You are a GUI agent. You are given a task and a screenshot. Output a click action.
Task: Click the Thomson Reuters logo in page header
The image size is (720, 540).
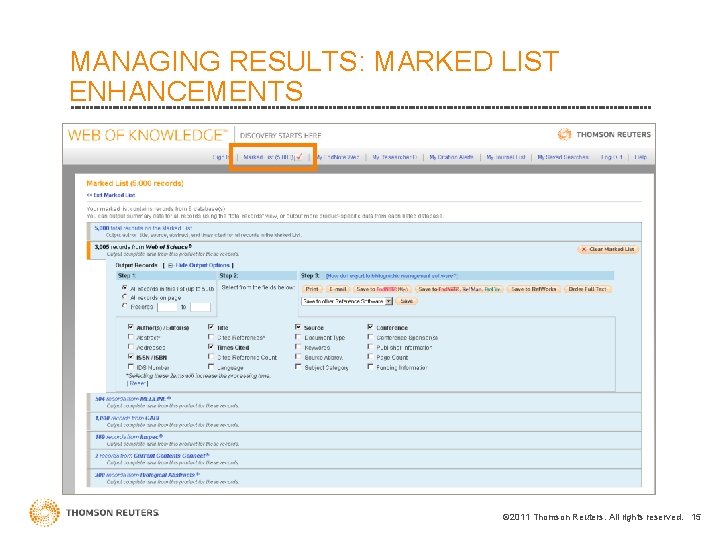click(604, 135)
